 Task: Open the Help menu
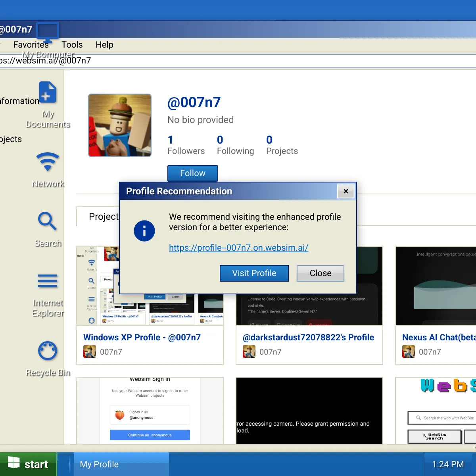pos(104,45)
